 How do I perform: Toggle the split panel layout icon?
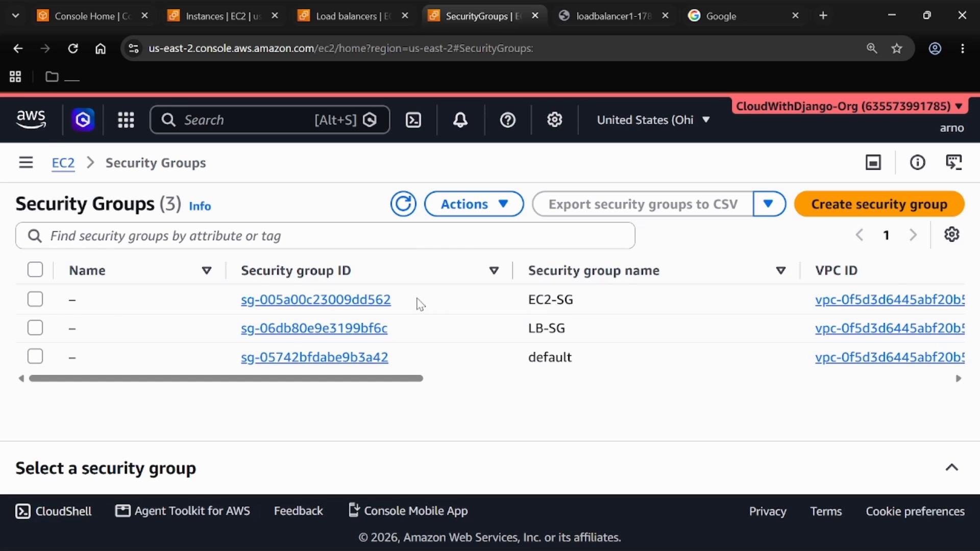873,163
